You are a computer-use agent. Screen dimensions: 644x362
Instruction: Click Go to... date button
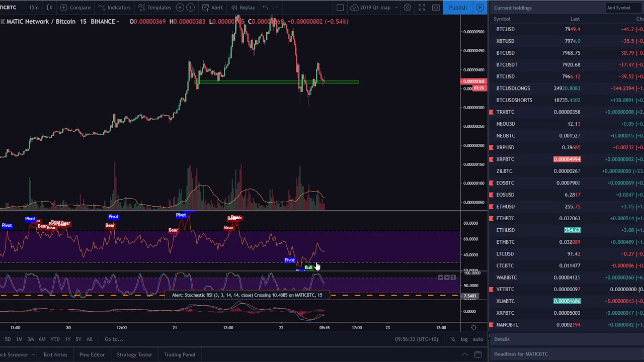click(x=113, y=339)
